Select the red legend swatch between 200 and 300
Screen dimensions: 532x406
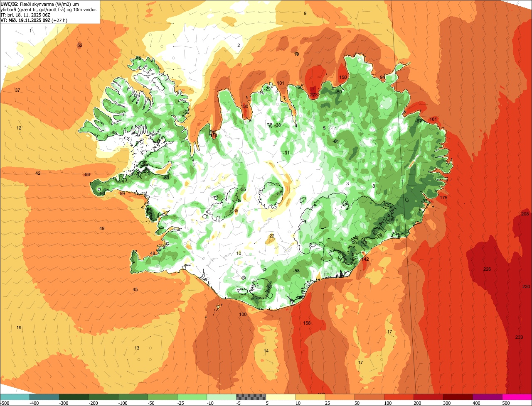pos(428,397)
